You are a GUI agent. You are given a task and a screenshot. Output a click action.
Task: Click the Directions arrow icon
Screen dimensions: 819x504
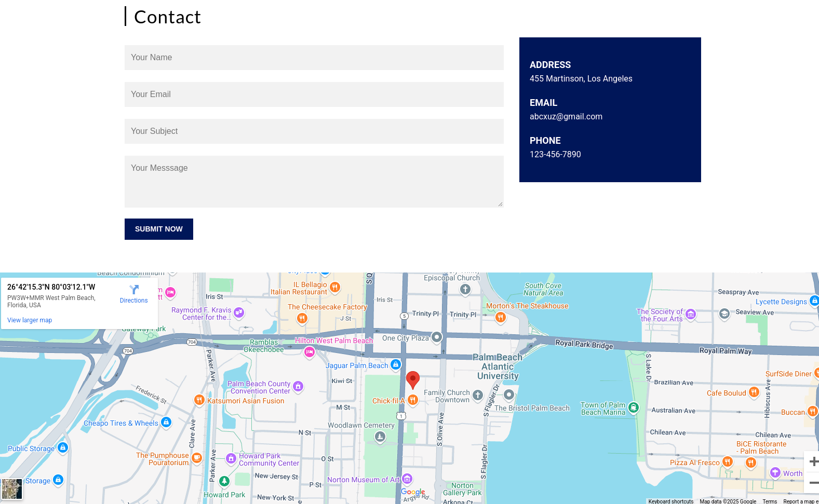click(134, 290)
